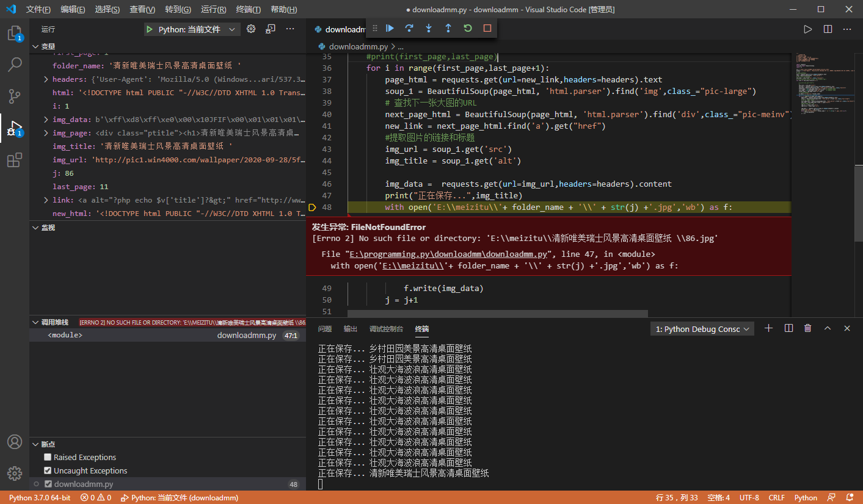The height and width of the screenshot is (504, 863).
Task: Open the 转到(G) menu
Action: (x=178, y=10)
